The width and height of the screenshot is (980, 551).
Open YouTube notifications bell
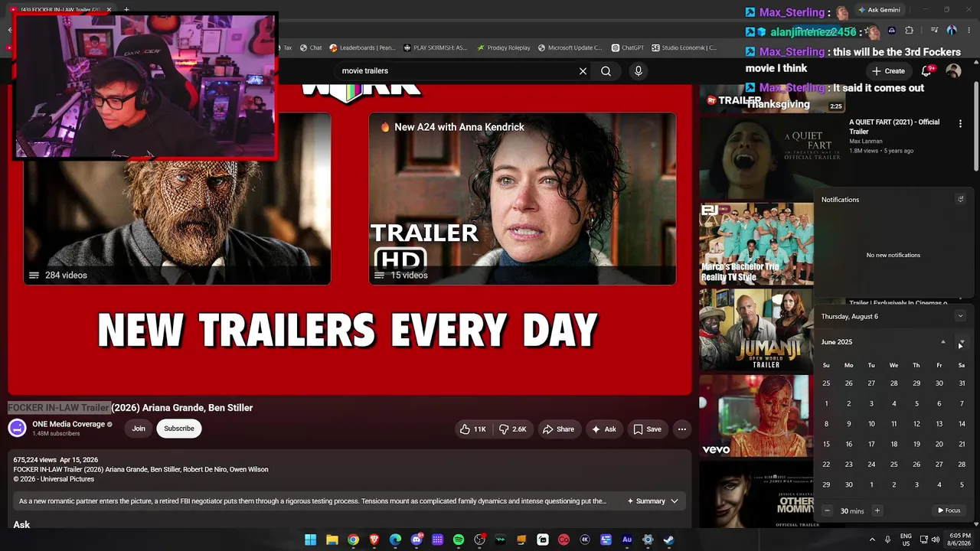pyautogui.click(x=926, y=70)
